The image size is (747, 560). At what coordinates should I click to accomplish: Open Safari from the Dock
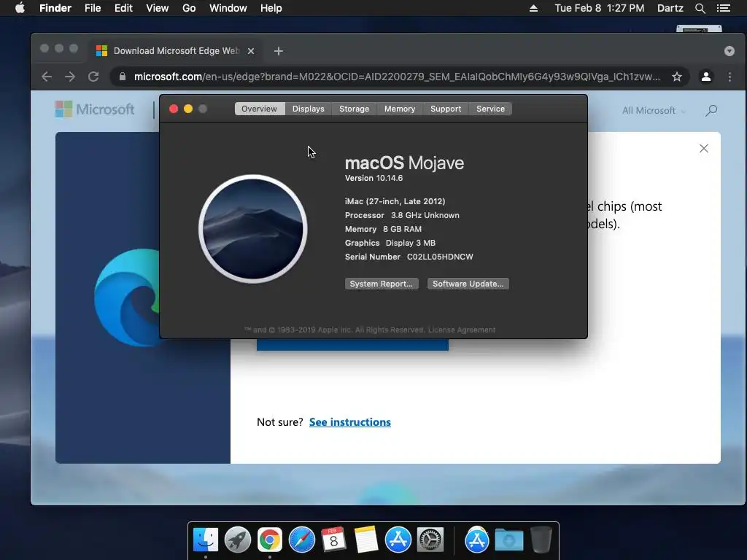point(301,540)
